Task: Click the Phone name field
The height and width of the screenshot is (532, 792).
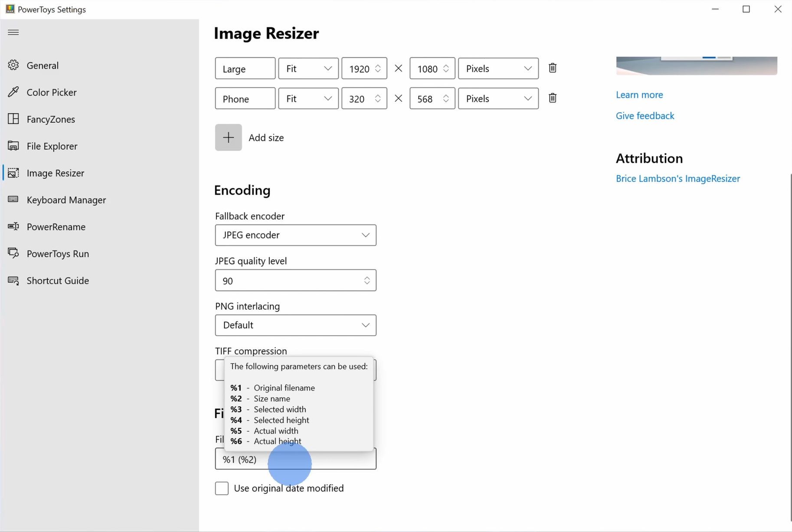Action: click(245, 98)
